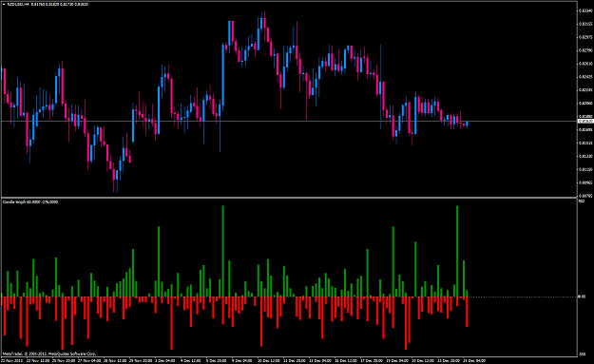Click the 19 Dec 04:00 time axis label

(x=396, y=360)
